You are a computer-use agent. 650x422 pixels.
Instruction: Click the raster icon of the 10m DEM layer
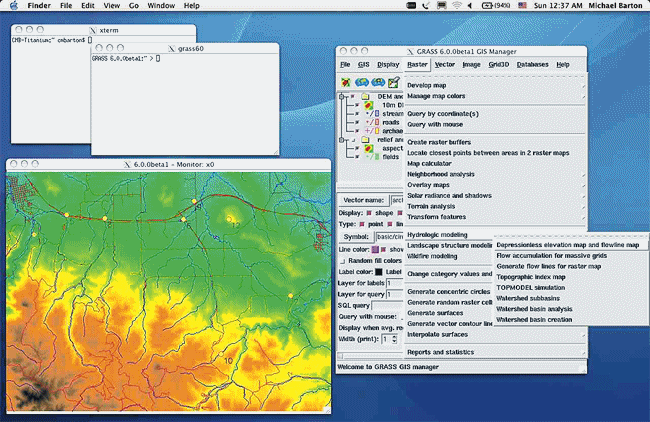(369, 105)
